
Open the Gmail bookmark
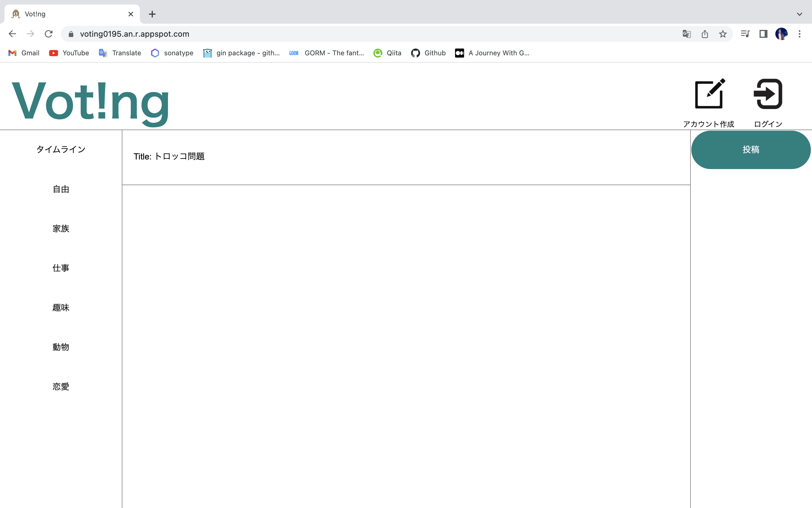[23, 53]
